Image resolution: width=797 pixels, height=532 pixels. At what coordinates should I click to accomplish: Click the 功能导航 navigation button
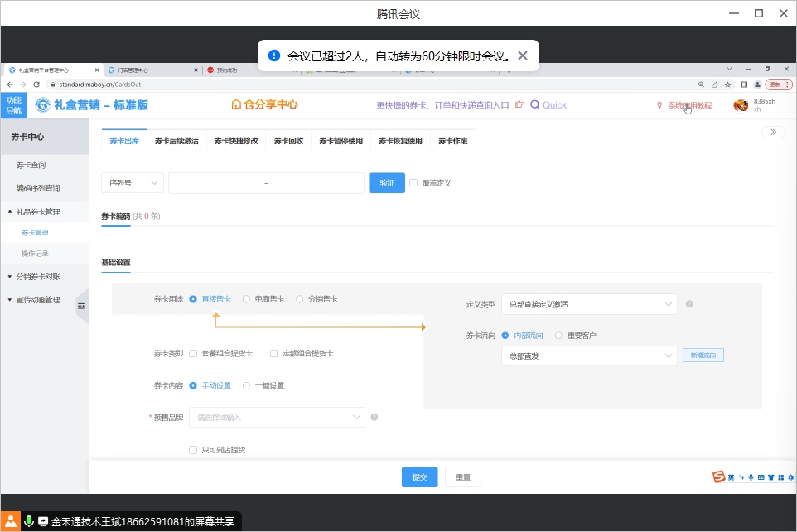point(14,105)
